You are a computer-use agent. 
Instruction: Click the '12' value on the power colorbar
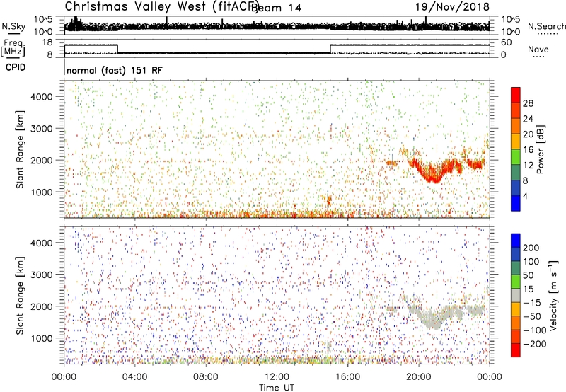tap(528, 166)
